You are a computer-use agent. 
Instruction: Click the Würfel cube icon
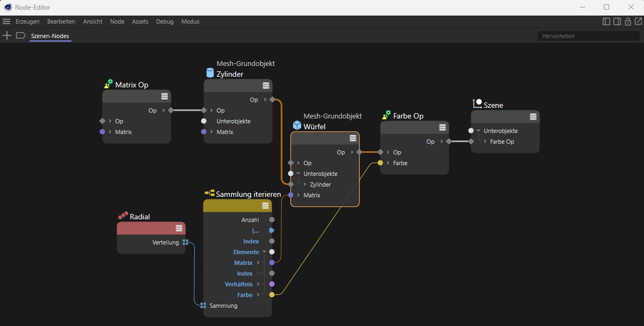[297, 125]
